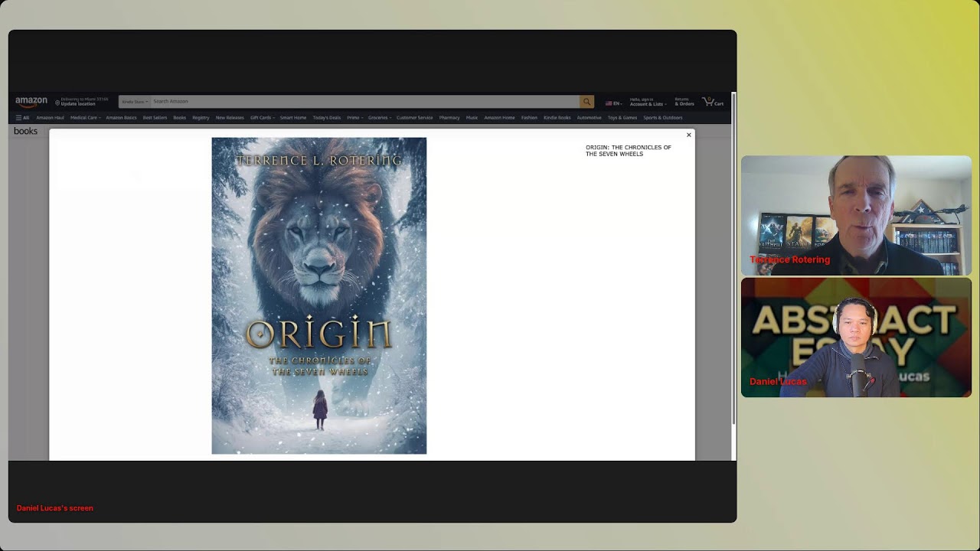Open Returns & Orders

coord(684,102)
